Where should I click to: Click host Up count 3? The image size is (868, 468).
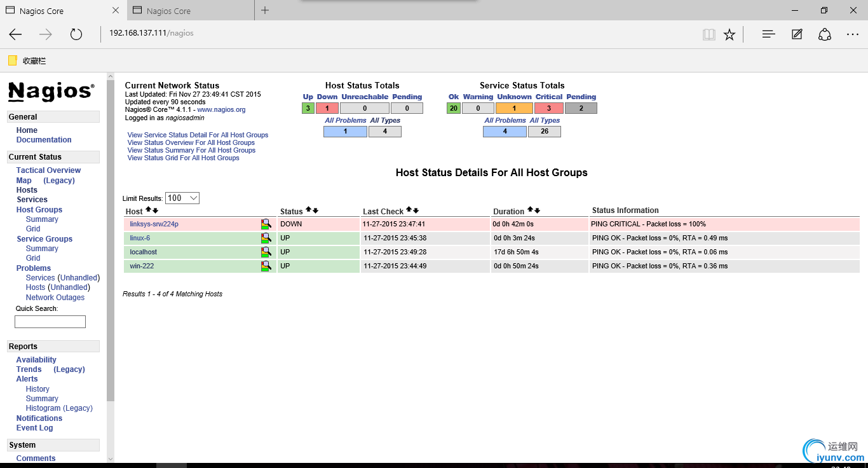[308, 108]
